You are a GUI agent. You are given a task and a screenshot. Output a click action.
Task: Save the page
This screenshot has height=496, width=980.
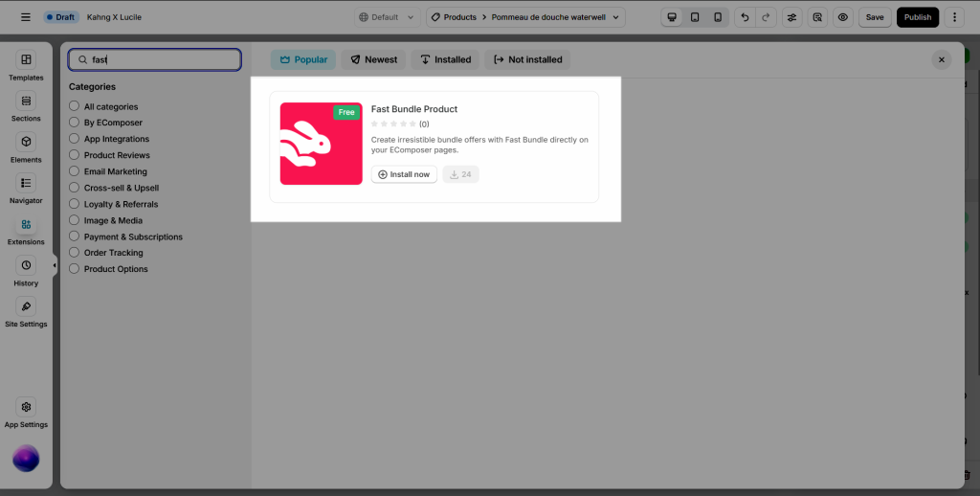click(875, 17)
